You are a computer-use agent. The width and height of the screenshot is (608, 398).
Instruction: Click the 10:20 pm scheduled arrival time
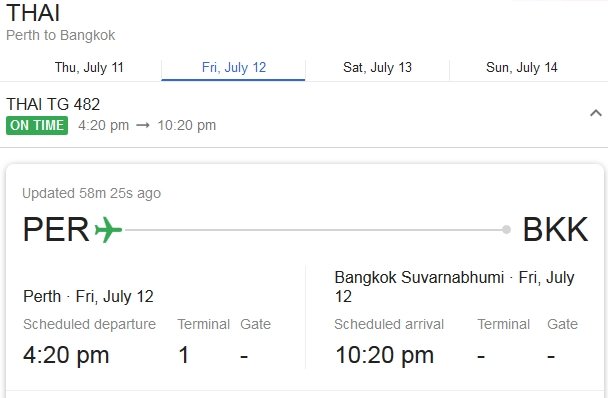(x=384, y=355)
